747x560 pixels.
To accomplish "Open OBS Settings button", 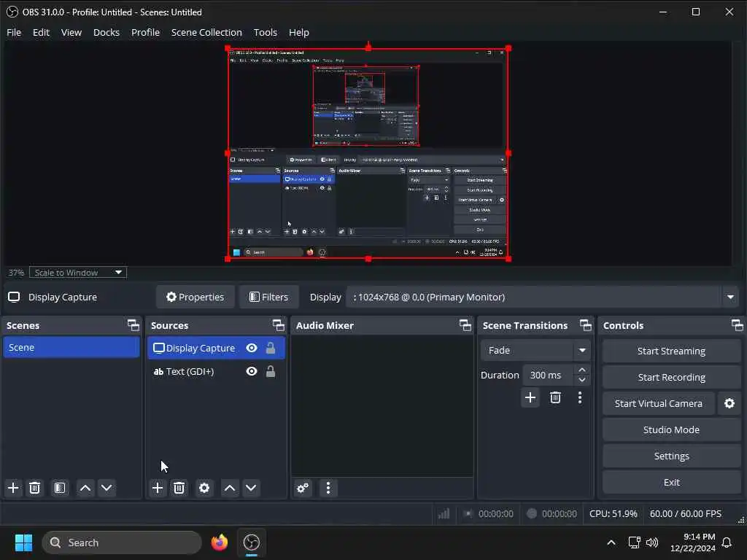I will tap(671, 456).
